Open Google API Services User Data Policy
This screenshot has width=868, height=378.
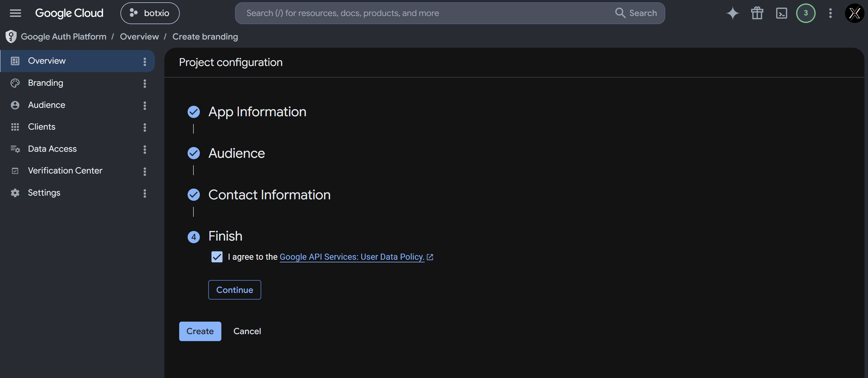[352, 257]
